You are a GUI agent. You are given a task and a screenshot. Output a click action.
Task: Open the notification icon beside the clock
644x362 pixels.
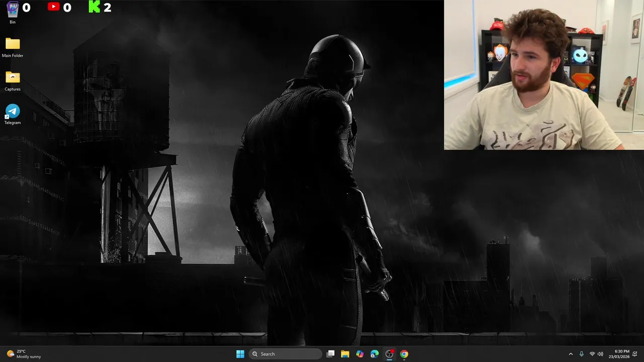click(x=635, y=354)
